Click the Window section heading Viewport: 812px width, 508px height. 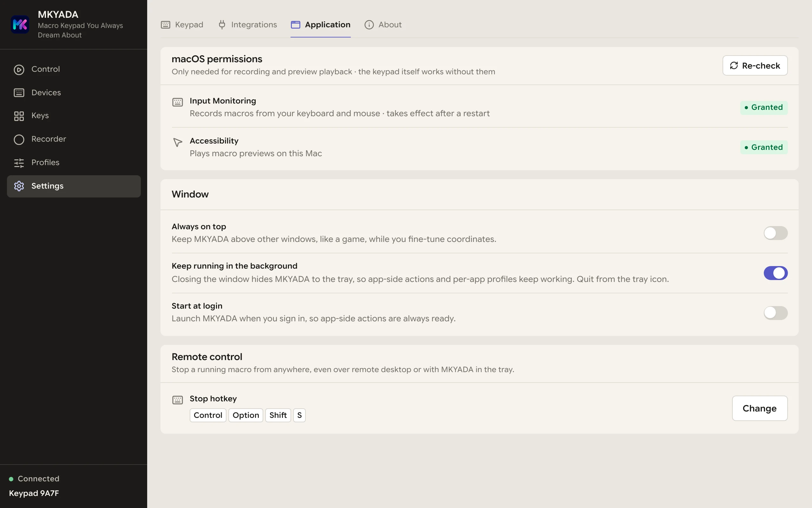[190, 194]
